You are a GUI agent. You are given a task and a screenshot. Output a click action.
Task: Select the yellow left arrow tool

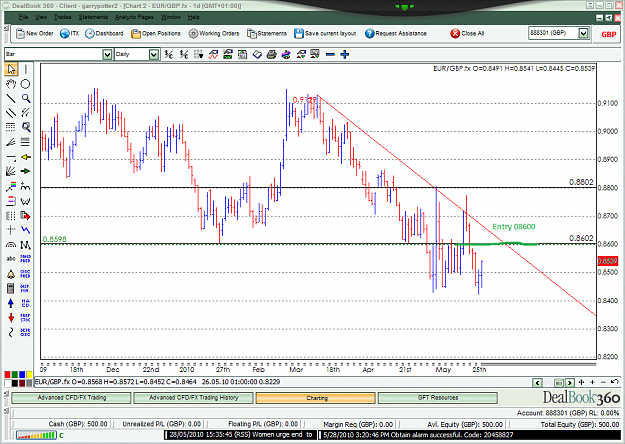click(26, 157)
